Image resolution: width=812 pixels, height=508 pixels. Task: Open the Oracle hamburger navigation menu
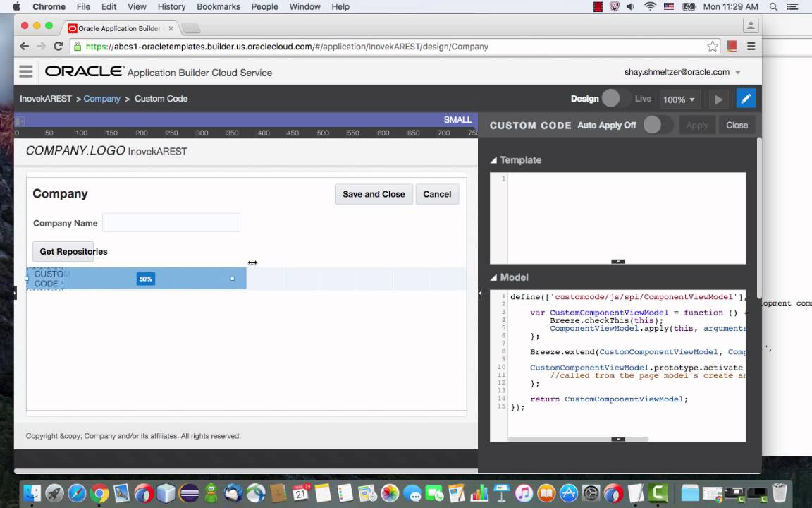pos(26,71)
